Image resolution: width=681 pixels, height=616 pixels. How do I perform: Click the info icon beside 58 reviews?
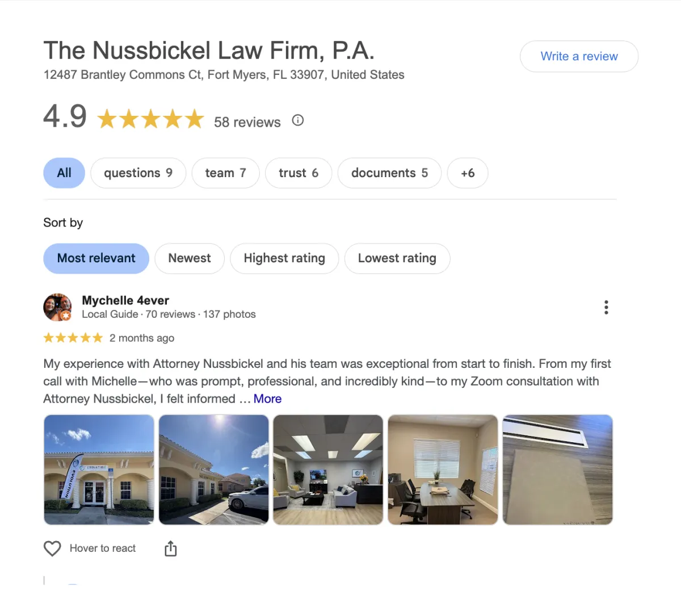coord(298,120)
